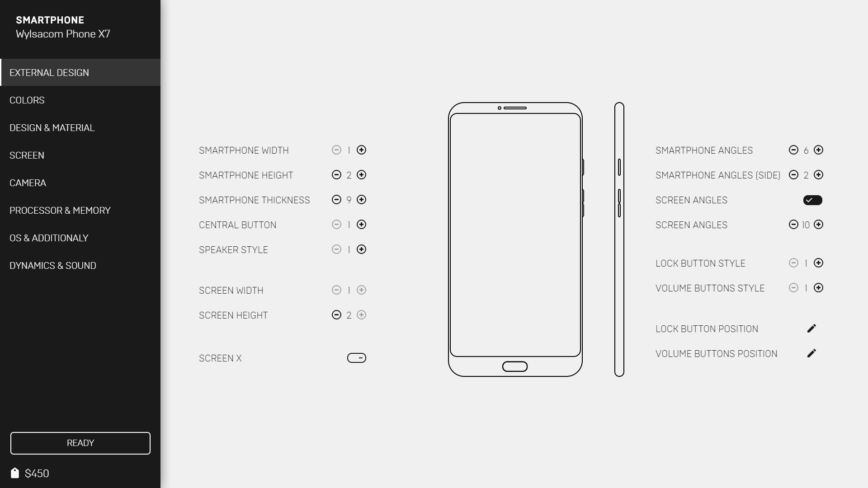Decrement the SCREEN HEIGHT value
868x488 pixels.
(x=337, y=314)
